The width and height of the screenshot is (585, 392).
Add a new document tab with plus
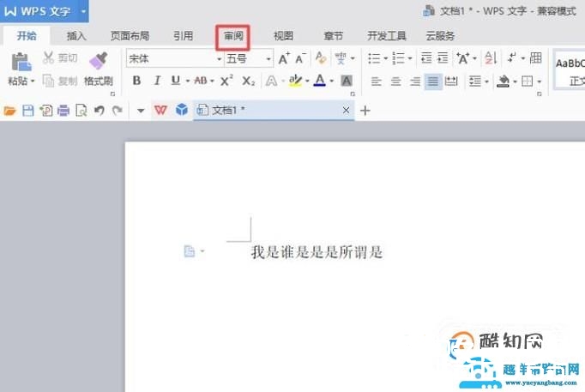point(365,111)
